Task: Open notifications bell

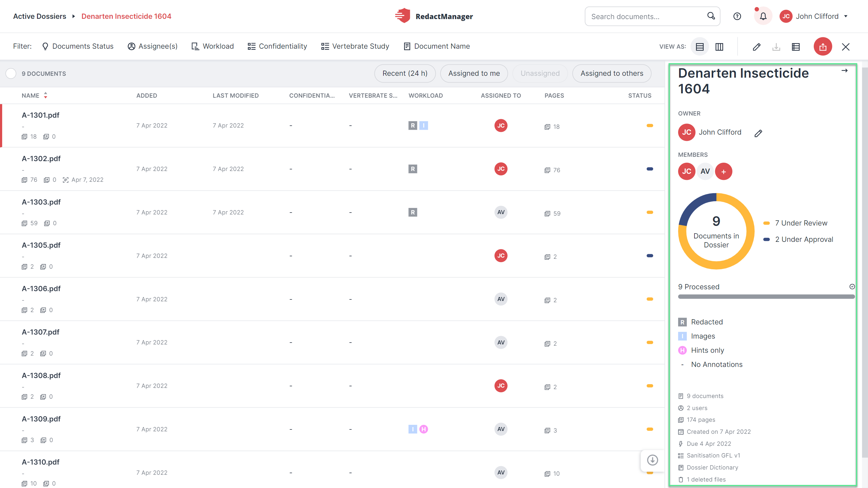Action: [763, 16]
